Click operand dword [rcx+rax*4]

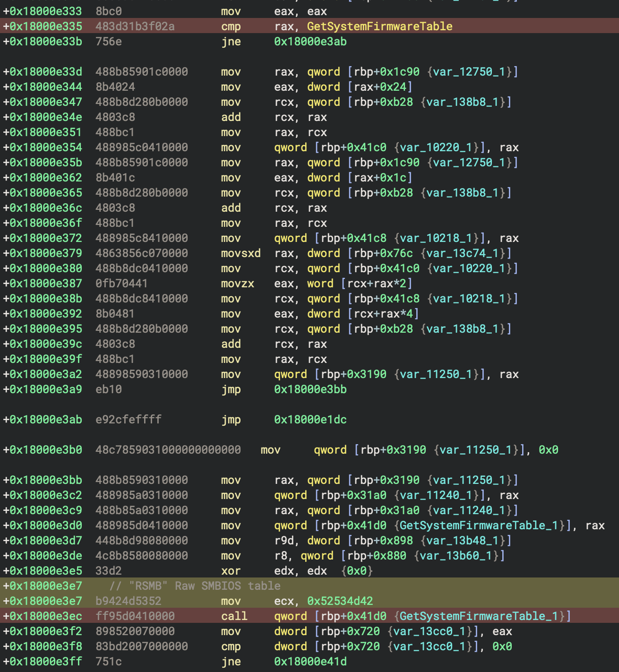coord(363,313)
